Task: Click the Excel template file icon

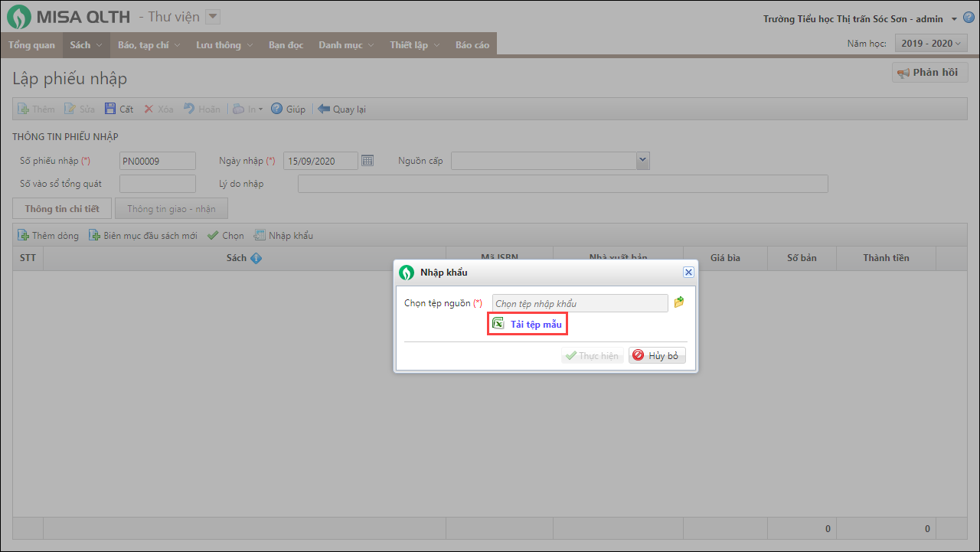Action: pos(498,324)
